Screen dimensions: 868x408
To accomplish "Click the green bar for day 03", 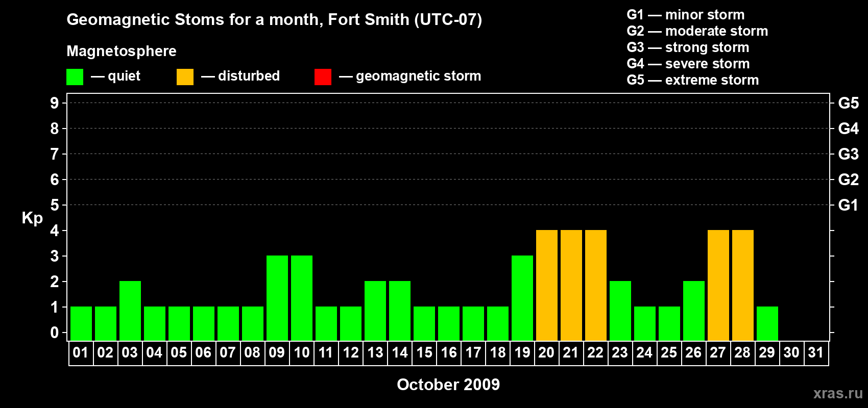I will pos(130,311).
